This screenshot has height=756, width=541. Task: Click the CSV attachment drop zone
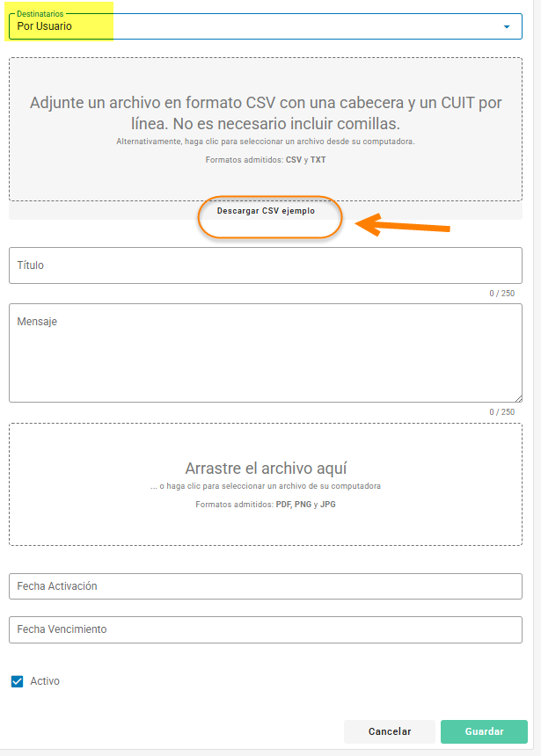[266, 129]
